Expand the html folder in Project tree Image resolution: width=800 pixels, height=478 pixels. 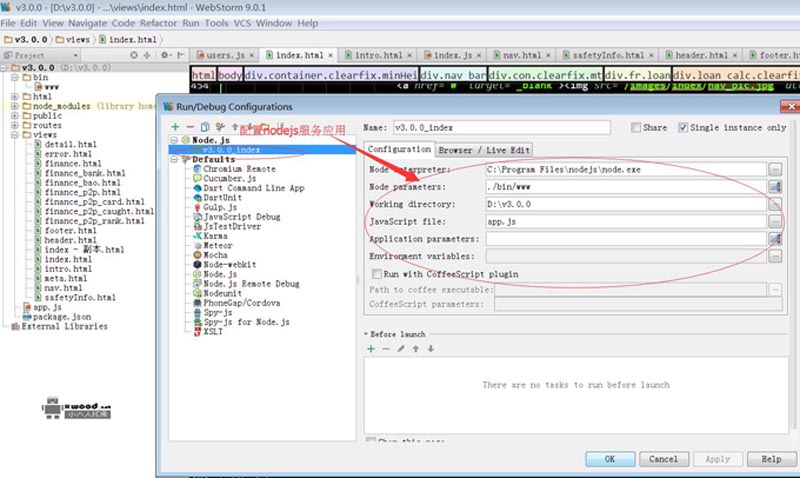click(x=14, y=96)
